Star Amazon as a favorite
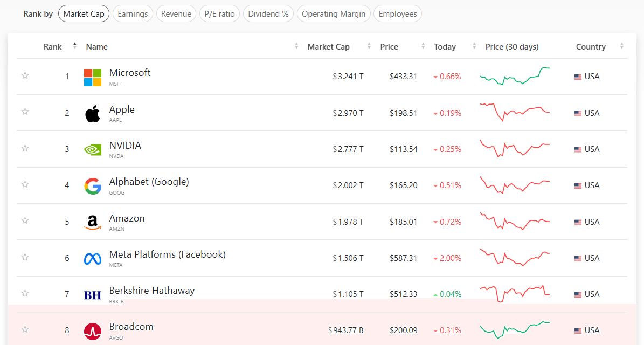Viewport: 644px width, 345px height. pyautogui.click(x=25, y=220)
